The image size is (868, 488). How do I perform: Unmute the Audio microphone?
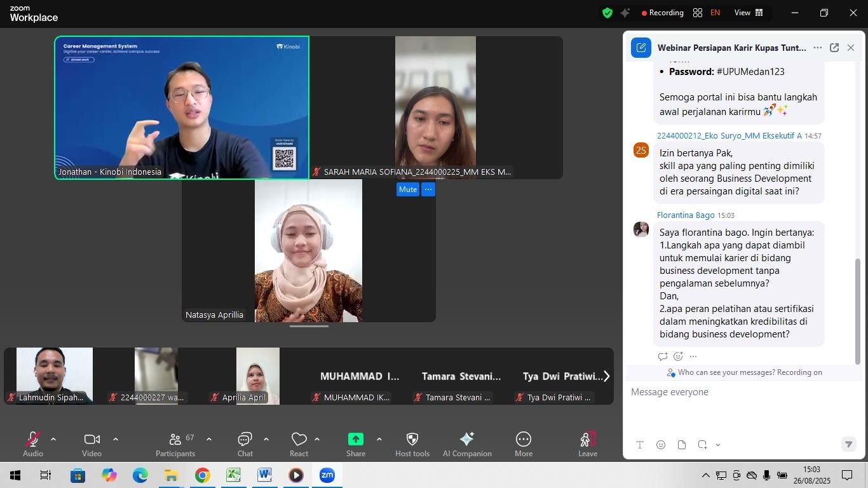pos(32,444)
